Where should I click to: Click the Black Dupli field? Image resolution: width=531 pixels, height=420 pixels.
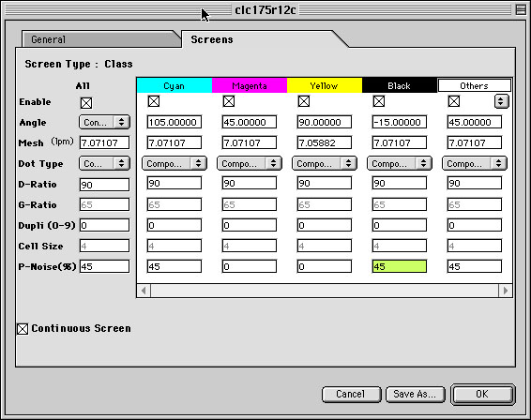point(400,225)
